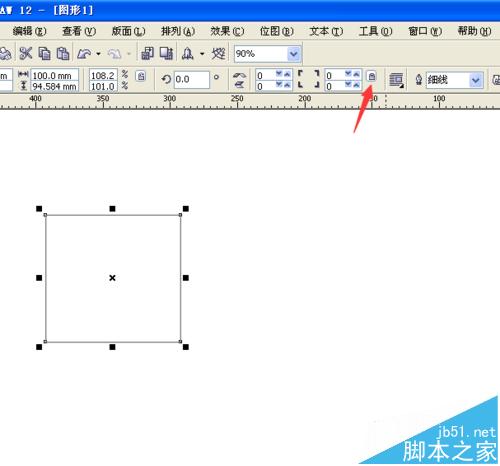Click the top-right corner roundness field
The image size is (500, 466).
[x=334, y=75]
